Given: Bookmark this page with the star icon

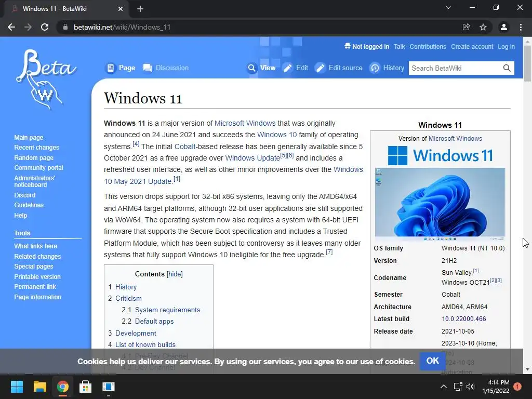Looking at the screenshot, I should pyautogui.click(x=483, y=27).
